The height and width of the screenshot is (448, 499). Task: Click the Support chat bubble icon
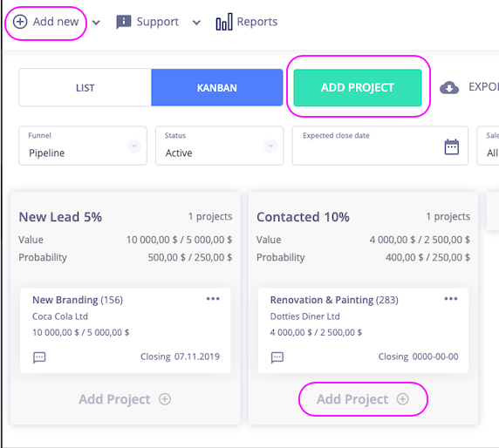click(x=124, y=22)
